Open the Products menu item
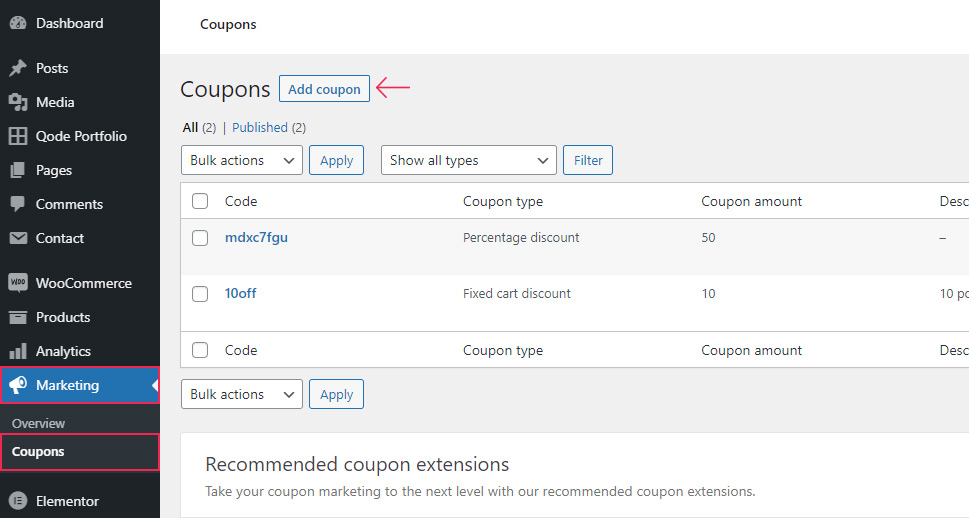Viewport: 969px width, 518px height. pos(63,317)
